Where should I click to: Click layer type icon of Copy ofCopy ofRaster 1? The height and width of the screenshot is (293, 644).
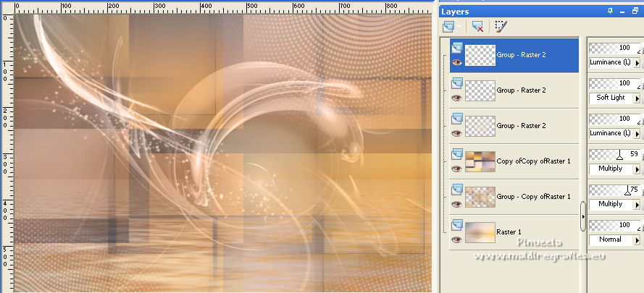(x=456, y=155)
